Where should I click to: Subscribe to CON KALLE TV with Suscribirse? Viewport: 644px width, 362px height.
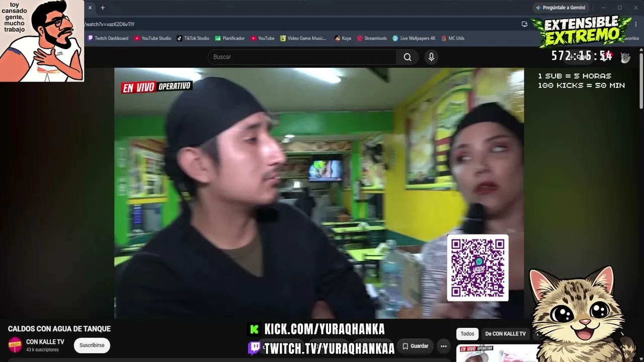pos(92,345)
